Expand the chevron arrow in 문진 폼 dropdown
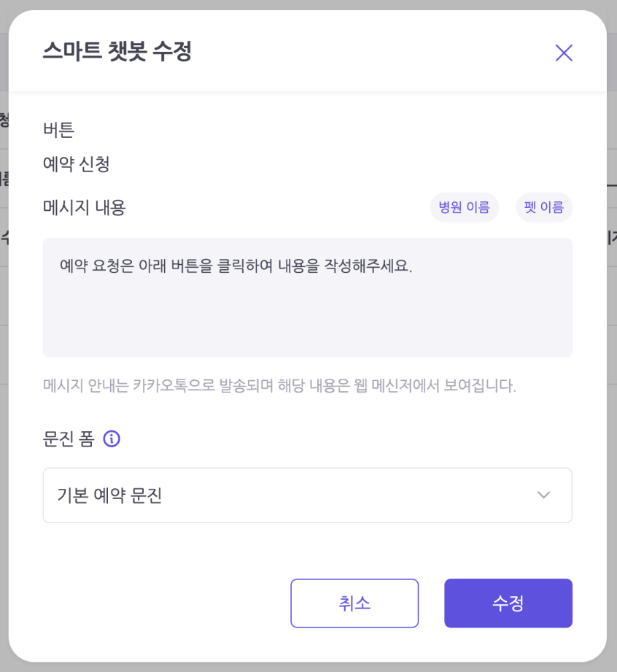This screenshot has height=672, width=617. coord(543,495)
